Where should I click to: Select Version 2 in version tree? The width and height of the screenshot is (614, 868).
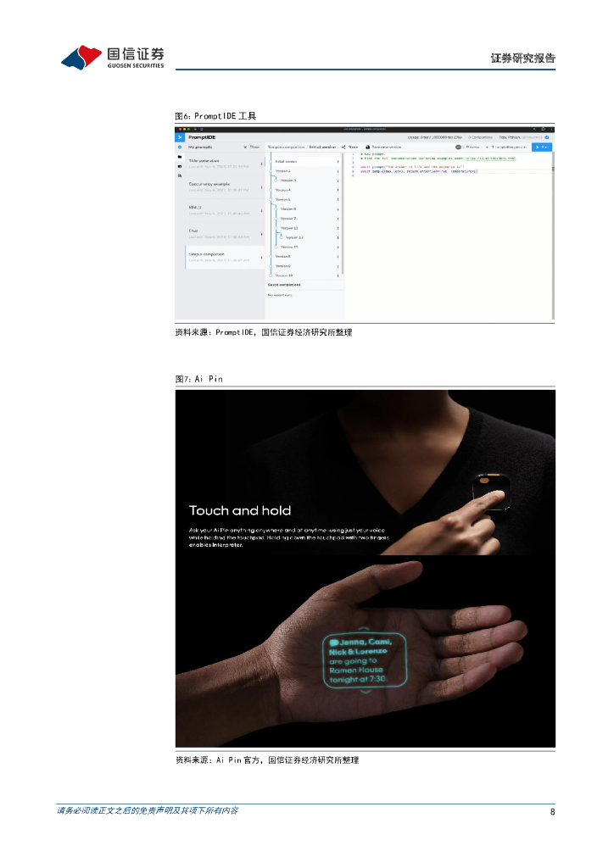coord(283,171)
